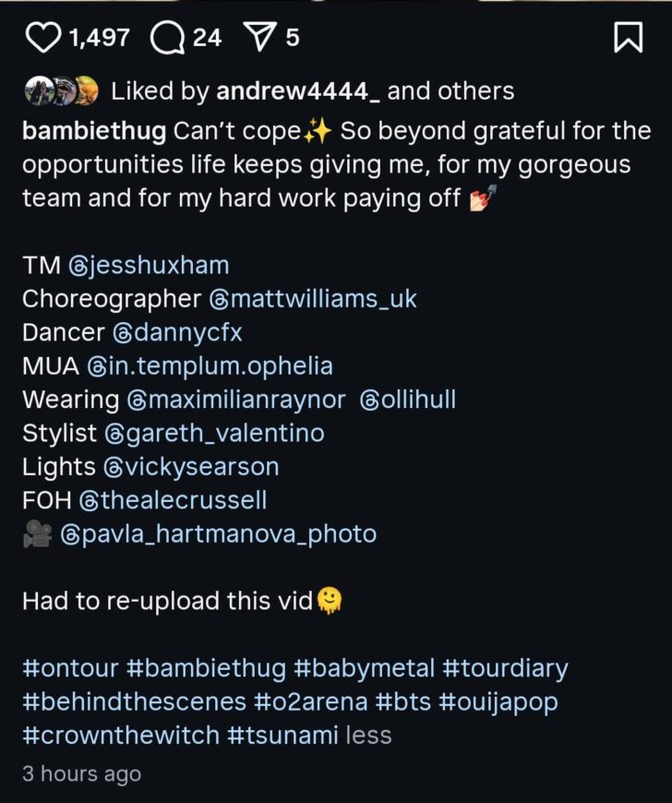Viewport: 672px width, 803px height.
Task: Save post with bookmark icon
Action: (628, 37)
